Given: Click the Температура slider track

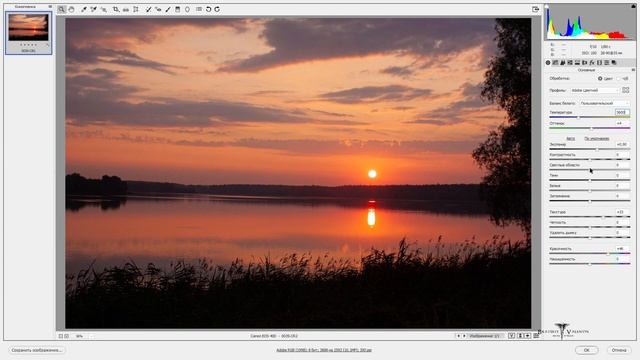Looking at the screenshot, I should point(589,117).
